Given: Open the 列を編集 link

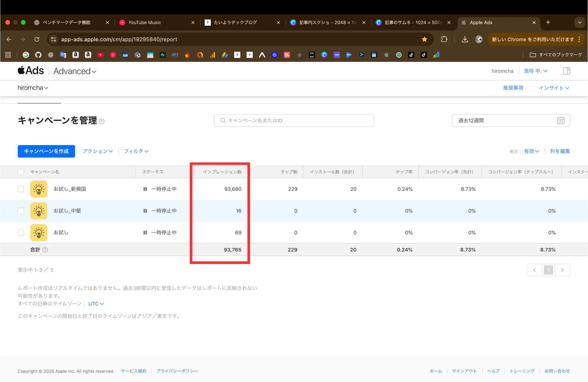Looking at the screenshot, I should 560,151.
